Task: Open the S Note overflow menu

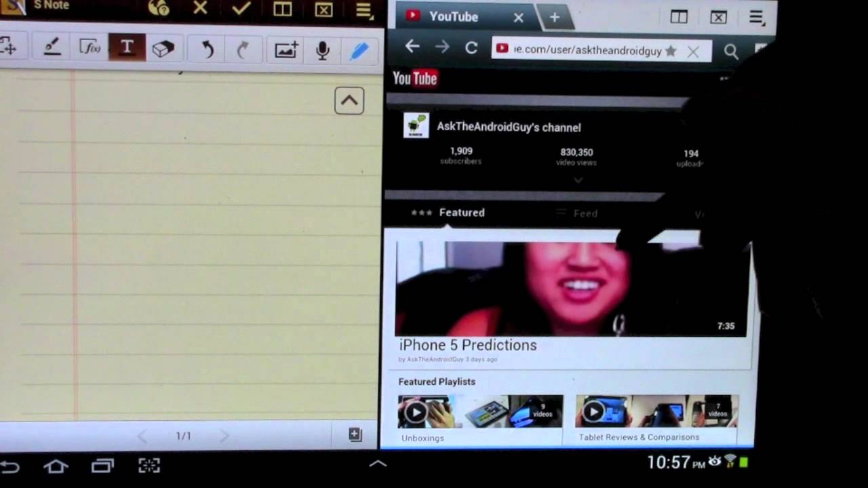Action: tap(364, 10)
